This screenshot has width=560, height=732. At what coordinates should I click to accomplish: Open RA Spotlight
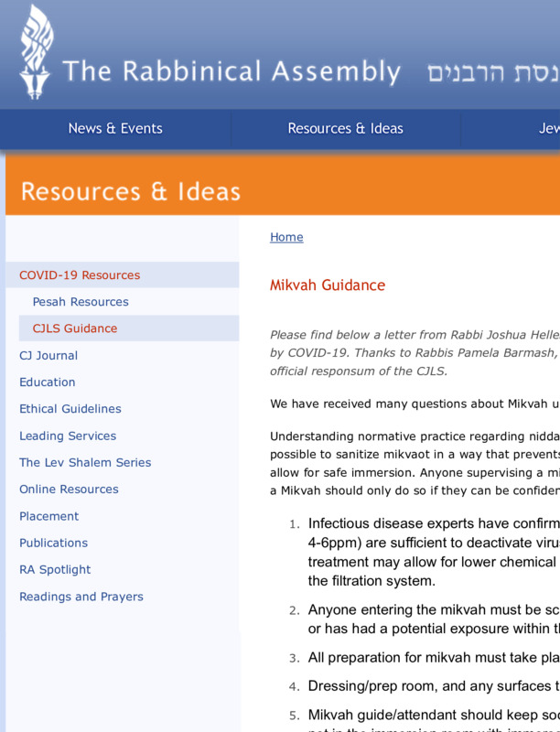point(55,569)
